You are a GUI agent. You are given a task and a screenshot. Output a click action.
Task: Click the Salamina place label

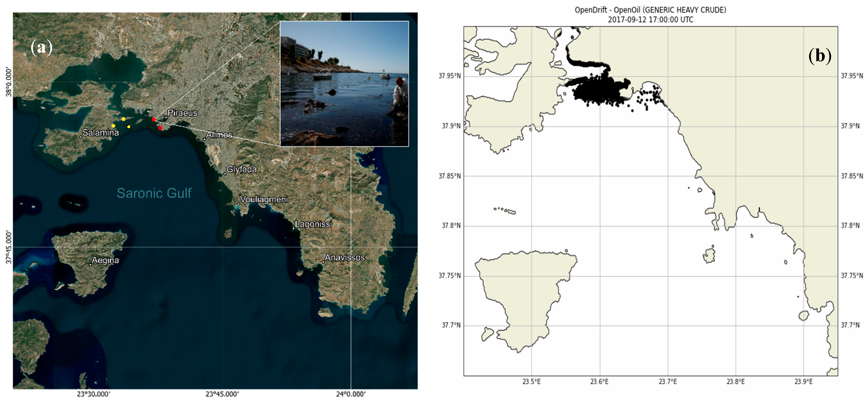[x=100, y=133]
